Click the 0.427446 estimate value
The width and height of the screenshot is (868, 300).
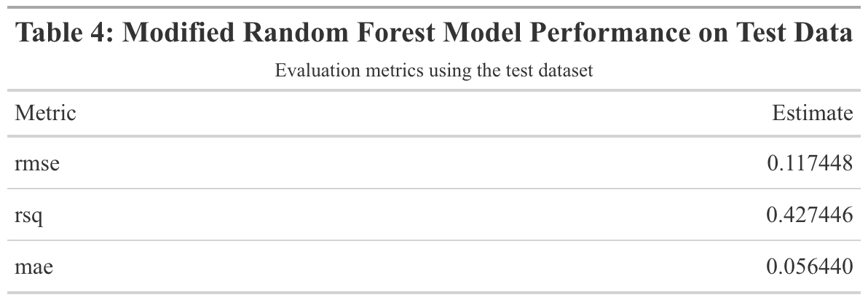coord(810,215)
